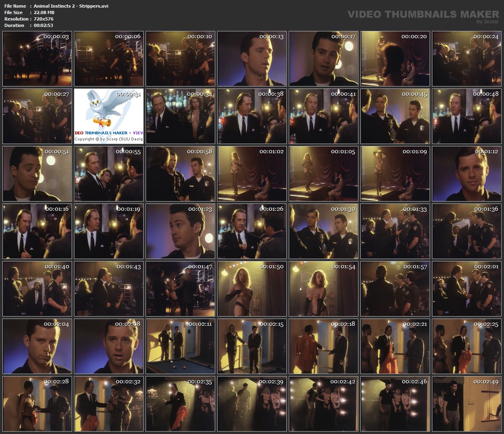The height and width of the screenshot is (434, 504).
Task: Select the thumbnail stamped 00:00:55
Action: click(109, 174)
